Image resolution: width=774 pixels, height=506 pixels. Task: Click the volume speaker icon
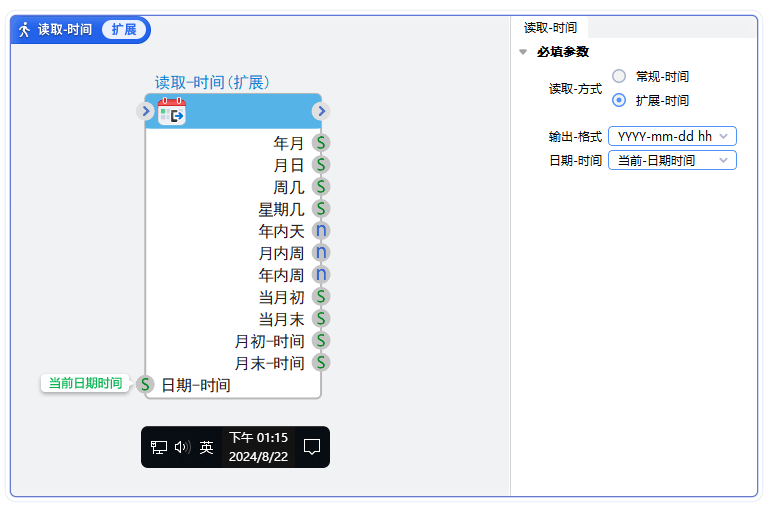(x=182, y=447)
